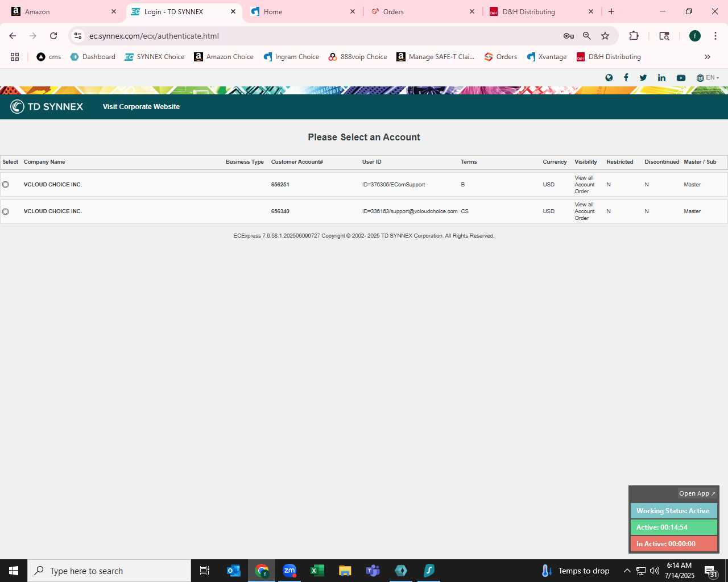Click the address bar URL field
The width and height of the screenshot is (728, 582).
pyautogui.click(x=321, y=36)
